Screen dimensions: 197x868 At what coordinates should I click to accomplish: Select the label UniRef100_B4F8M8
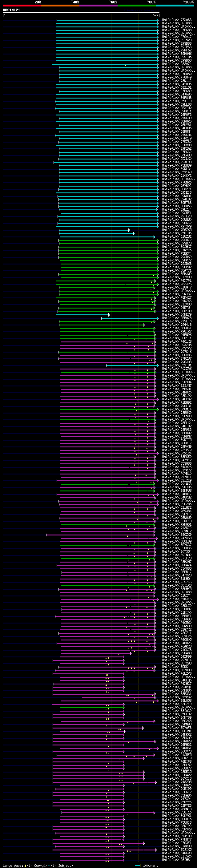[177, 98]
